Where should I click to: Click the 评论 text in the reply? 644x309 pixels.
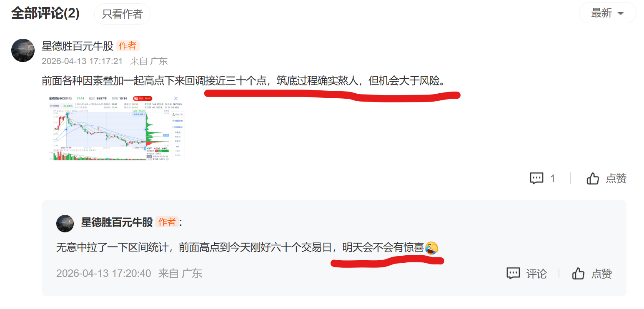click(x=536, y=274)
